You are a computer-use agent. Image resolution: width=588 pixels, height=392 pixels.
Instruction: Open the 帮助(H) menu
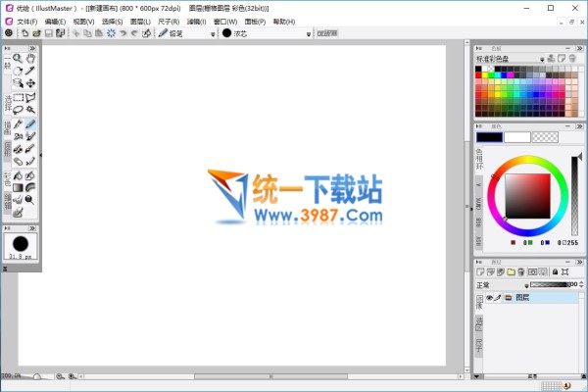(x=284, y=22)
